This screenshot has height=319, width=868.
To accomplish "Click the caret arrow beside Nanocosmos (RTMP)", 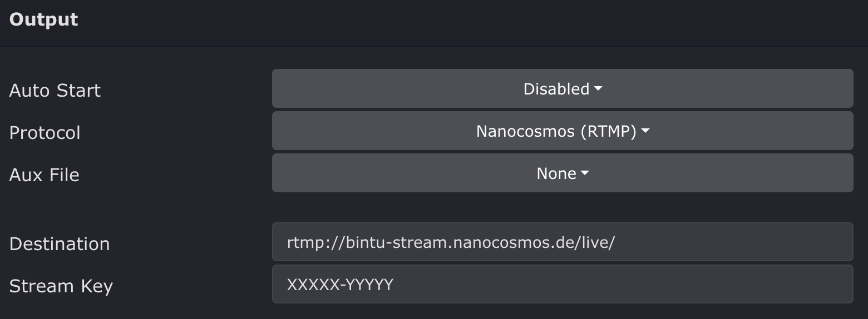I will (645, 131).
